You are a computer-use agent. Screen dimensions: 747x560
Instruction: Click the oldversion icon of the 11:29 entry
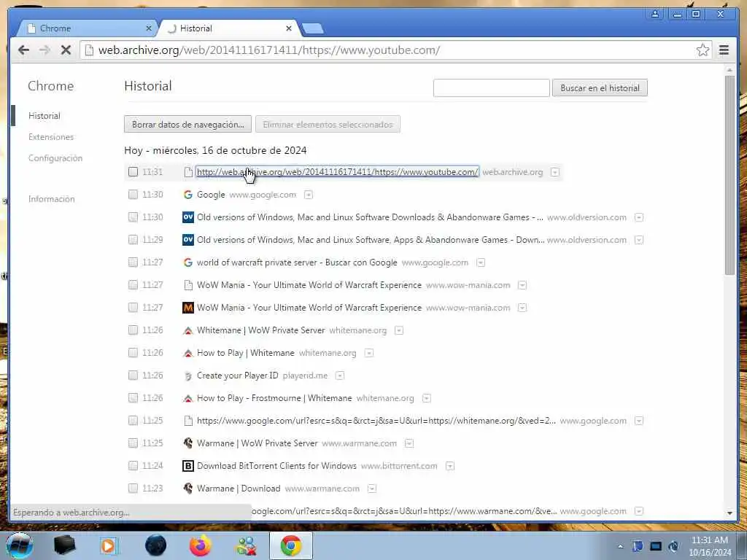coord(188,240)
